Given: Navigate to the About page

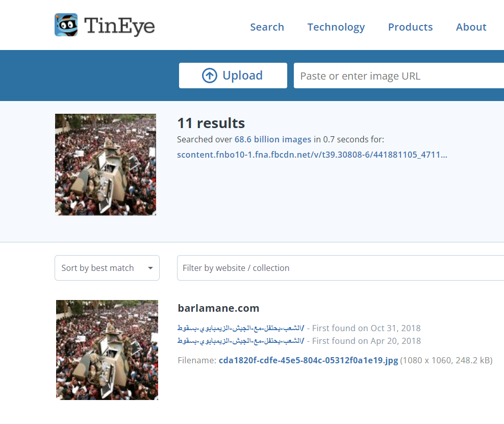Looking at the screenshot, I should click(471, 27).
